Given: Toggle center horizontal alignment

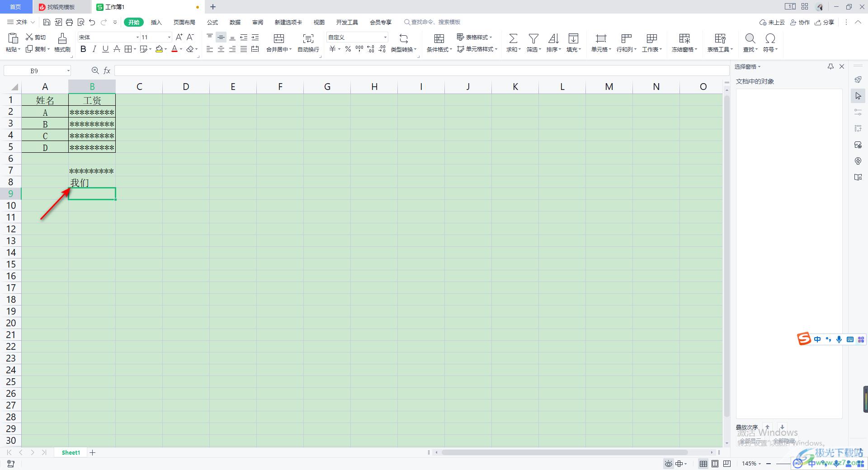Looking at the screenshot, I should coord(221,49).
